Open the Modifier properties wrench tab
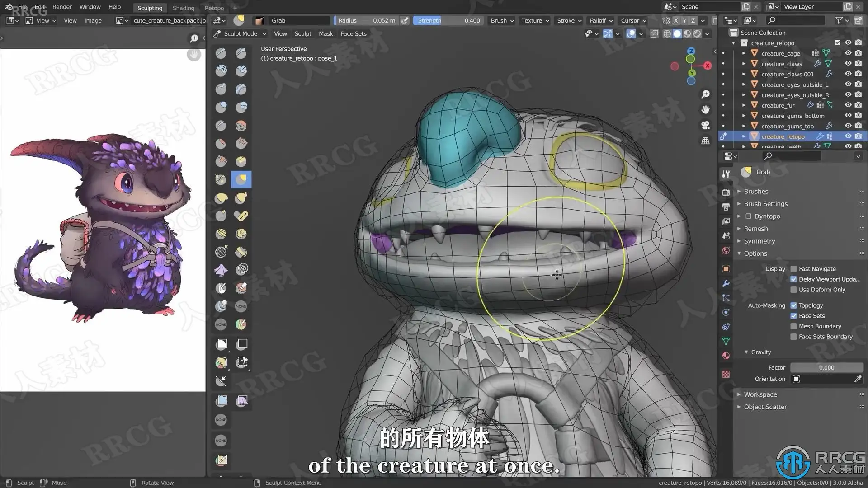The width and height of the screenshot is (868, 488). pos(726,283)
